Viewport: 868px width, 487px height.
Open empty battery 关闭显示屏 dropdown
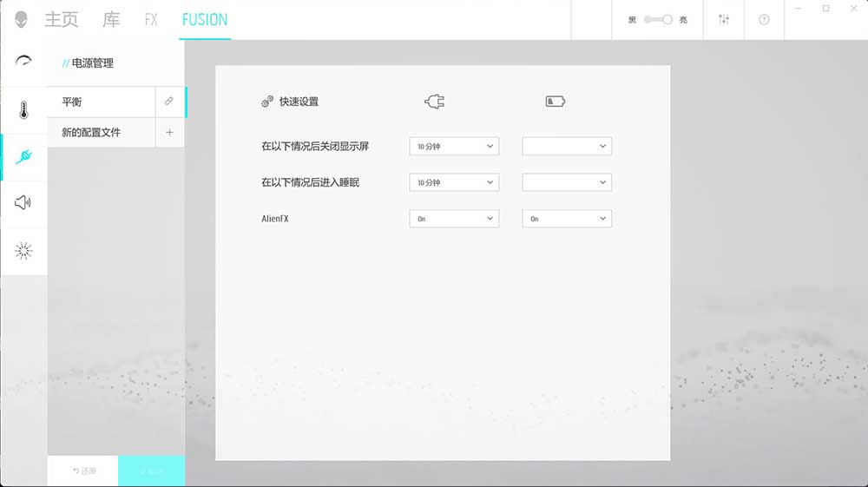pyautogui.click(x=567, y=146)
